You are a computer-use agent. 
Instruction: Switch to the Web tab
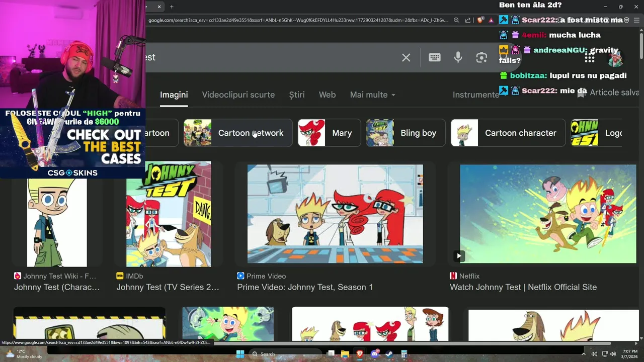coord(327,95)
